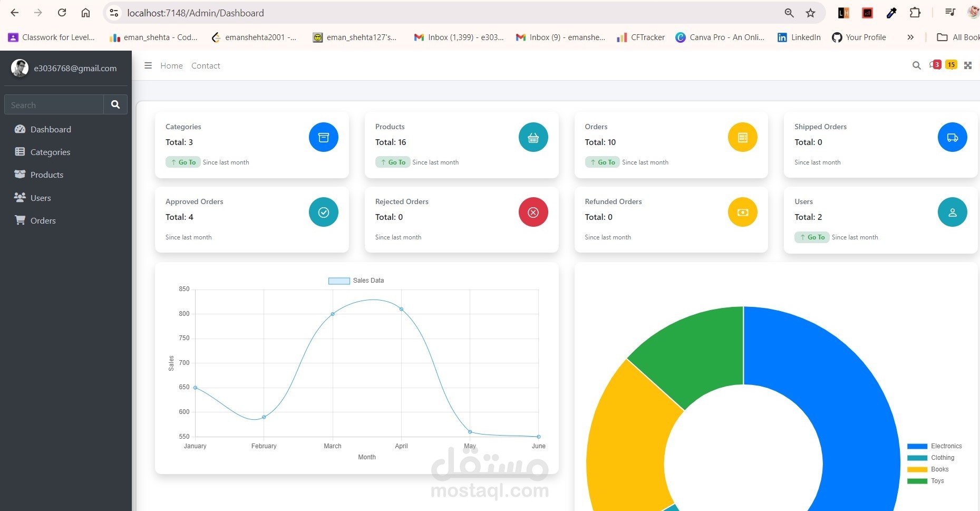Screen dimensions: 980x511
Task: Toggle Sales Data legend visibility
Action: point(356,281)
